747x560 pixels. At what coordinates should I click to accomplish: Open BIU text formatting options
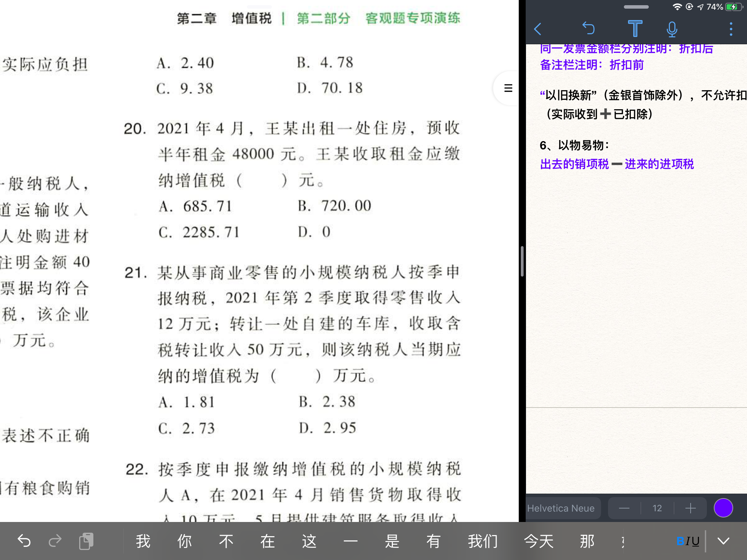coord(688,541)
